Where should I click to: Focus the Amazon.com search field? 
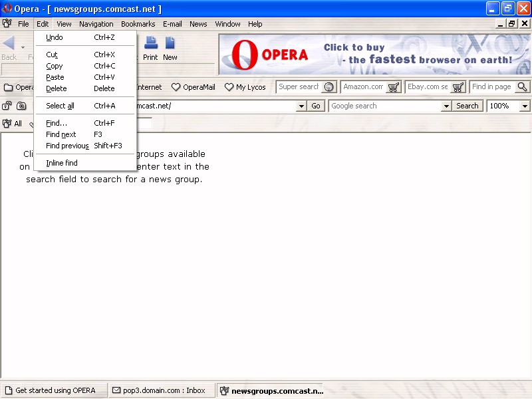point(364,87)
